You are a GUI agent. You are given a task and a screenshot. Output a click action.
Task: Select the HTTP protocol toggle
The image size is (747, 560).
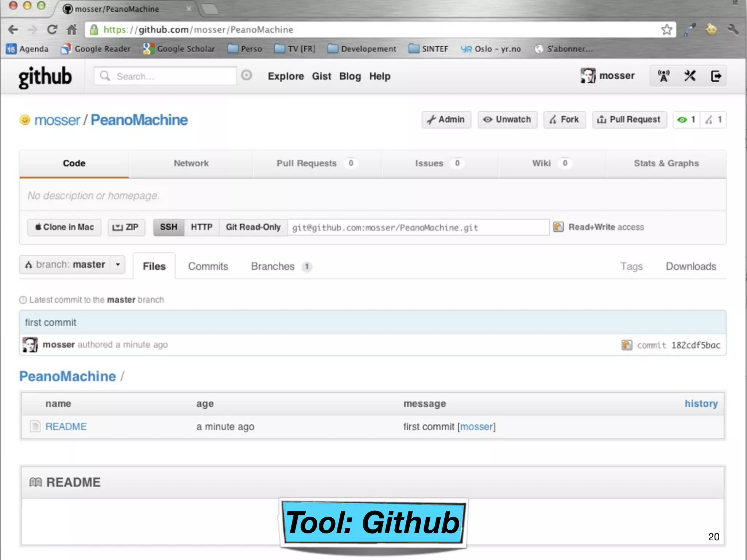202,227
